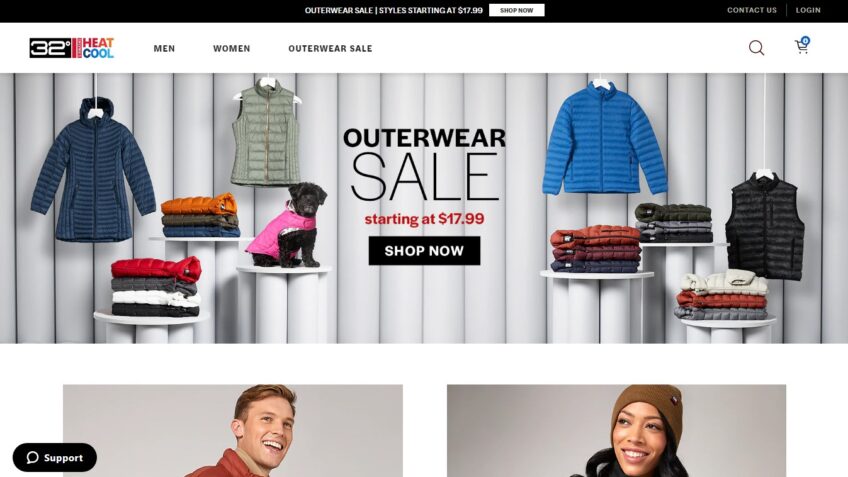Click the cart item count badge
The width and height of the screenshot is (848, 477).
click(805, 41)
